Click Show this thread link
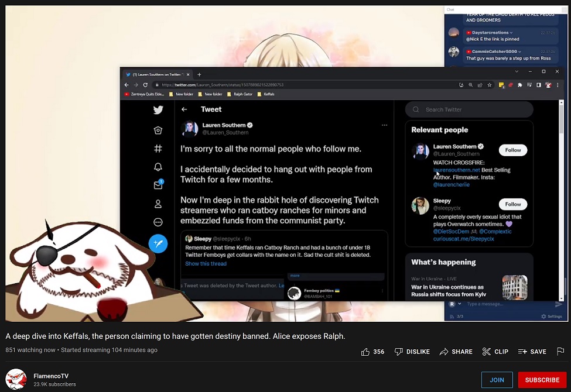The height and width of the screenshot is (392, 571). pyautogui.click(x=206, y=263)
